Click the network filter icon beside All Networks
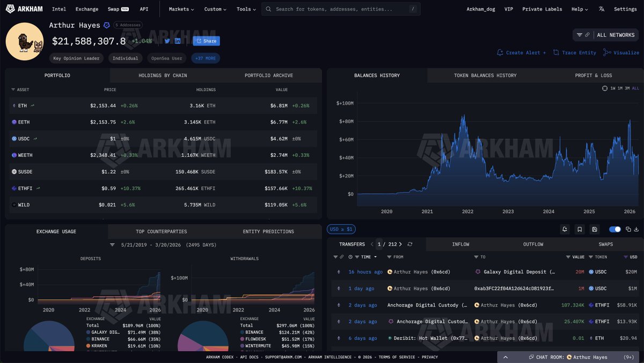This screenshot has height=363, width=644. 580,35
